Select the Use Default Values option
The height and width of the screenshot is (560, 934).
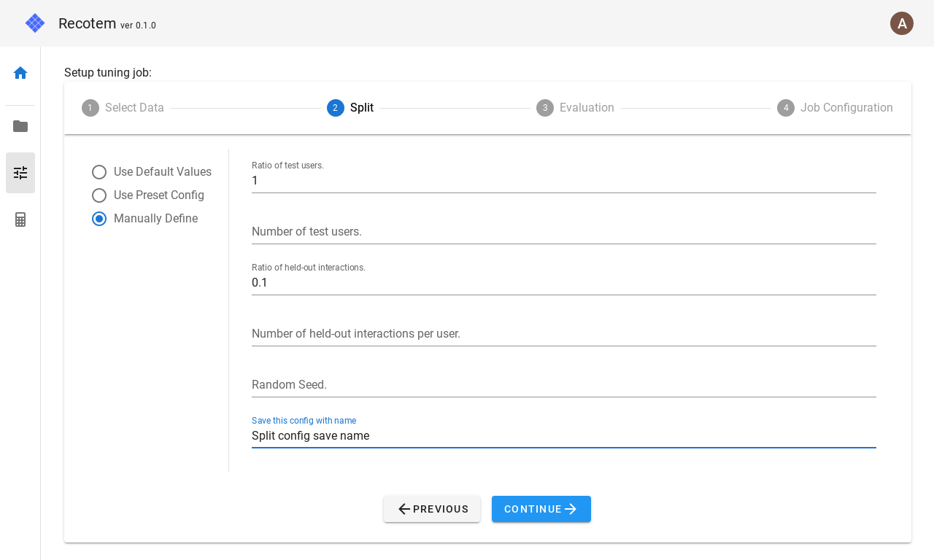[x=99, y=172]
